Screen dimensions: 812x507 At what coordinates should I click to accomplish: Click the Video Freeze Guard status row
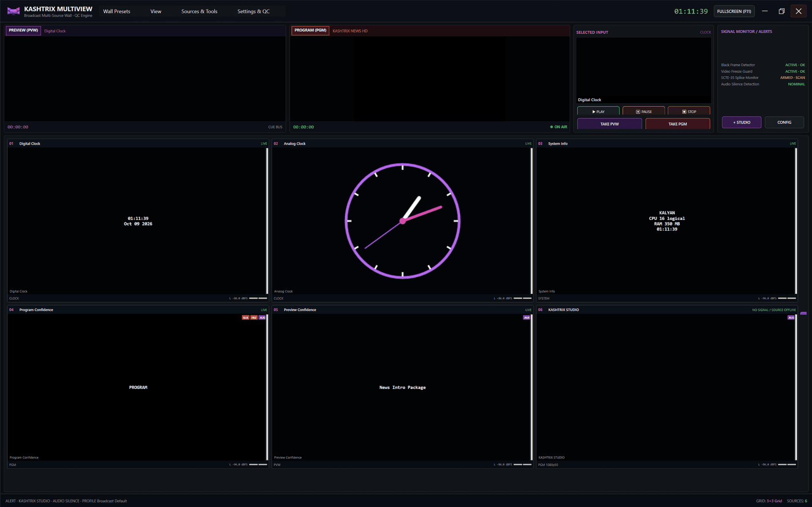click(x=763, y=71)
